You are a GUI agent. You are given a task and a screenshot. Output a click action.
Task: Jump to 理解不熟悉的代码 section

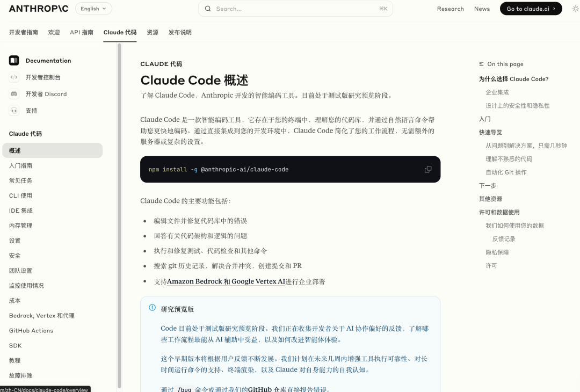[509, 158]
